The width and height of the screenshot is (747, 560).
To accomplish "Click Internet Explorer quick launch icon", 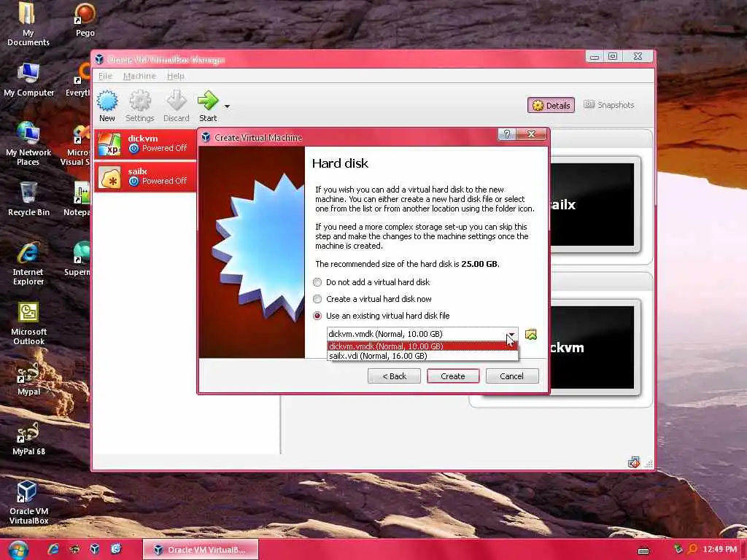I will coord(53,549).
